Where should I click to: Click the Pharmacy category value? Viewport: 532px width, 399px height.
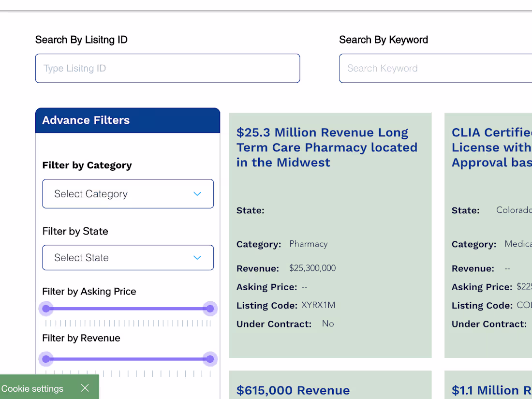pyautogui.click(x=308, y=244)
